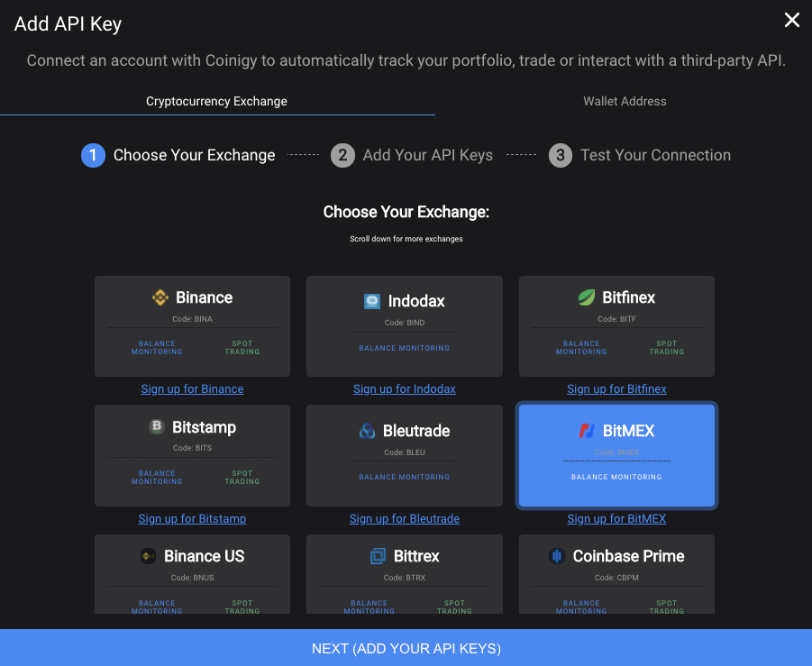The height and width of the screenshot is (666, 812).
Task: Click the Code: BIND text
Action: point(405,323)
